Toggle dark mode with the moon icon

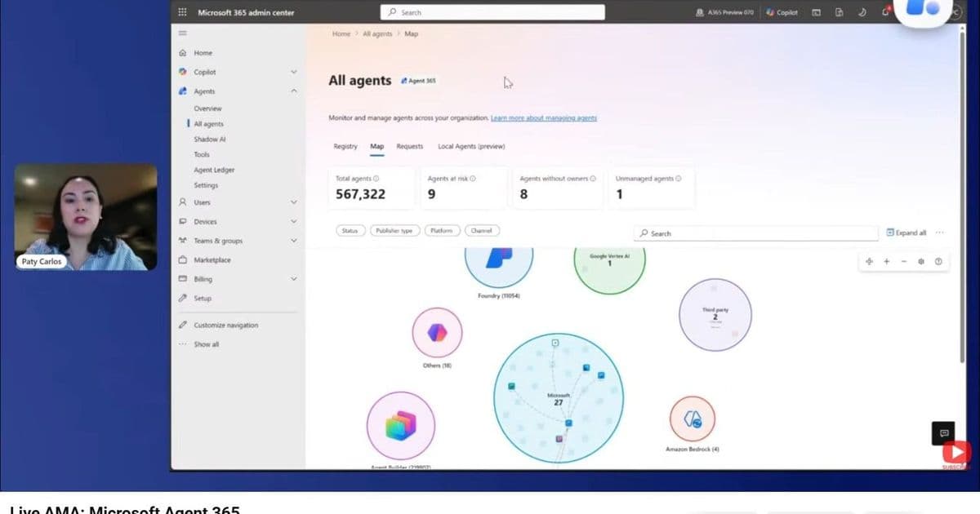point(862,12)
